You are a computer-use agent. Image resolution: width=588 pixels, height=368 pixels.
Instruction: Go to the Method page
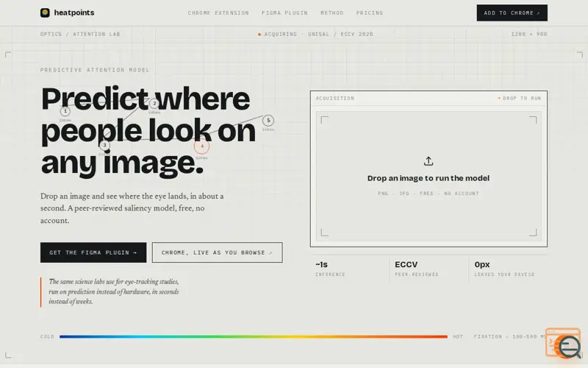332,13
